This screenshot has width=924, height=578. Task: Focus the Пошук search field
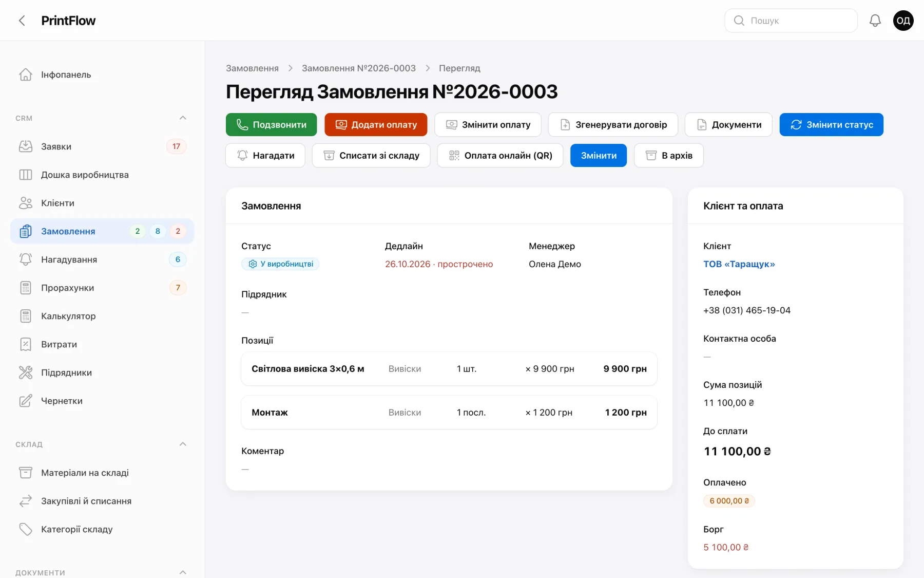791,21
